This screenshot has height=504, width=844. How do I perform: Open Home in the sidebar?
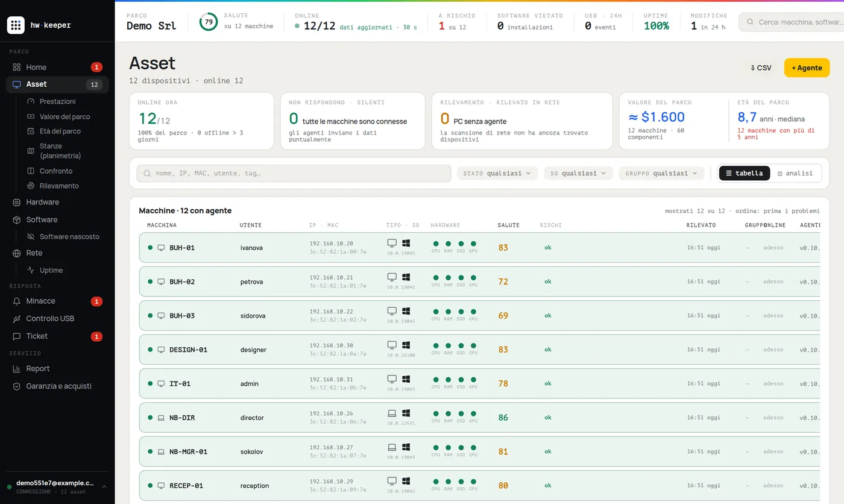[x=57, y=67]
